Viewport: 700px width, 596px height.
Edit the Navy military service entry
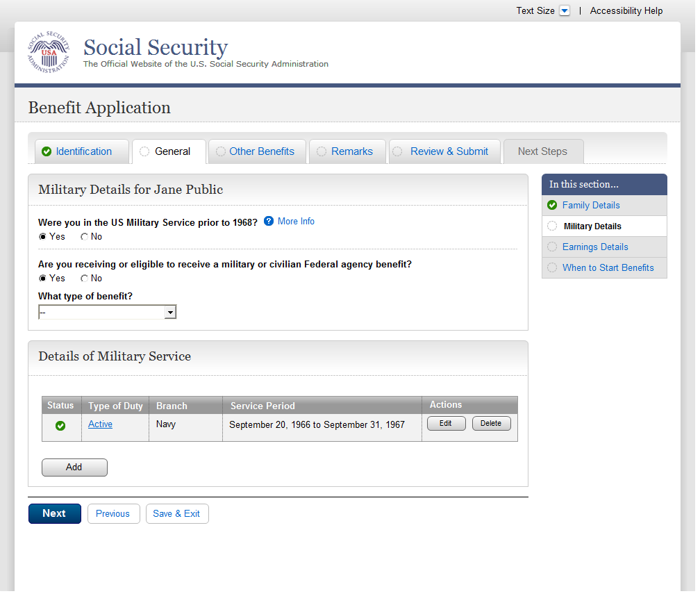point(446,424)
